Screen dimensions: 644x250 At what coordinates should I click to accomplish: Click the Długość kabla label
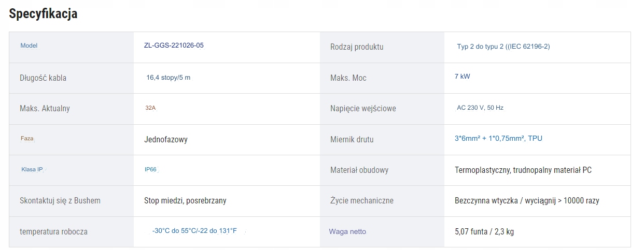pos(43,78)
